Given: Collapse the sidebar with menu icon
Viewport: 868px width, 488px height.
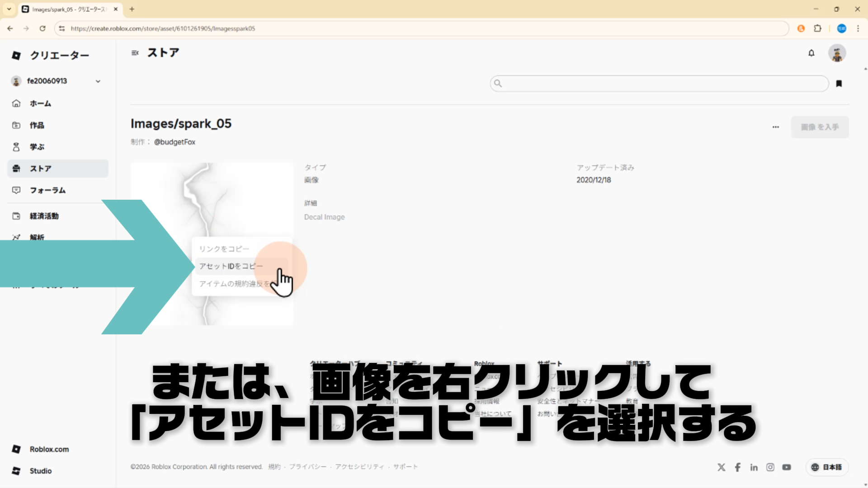Looking at the screenshot, I should click(135, 53).
